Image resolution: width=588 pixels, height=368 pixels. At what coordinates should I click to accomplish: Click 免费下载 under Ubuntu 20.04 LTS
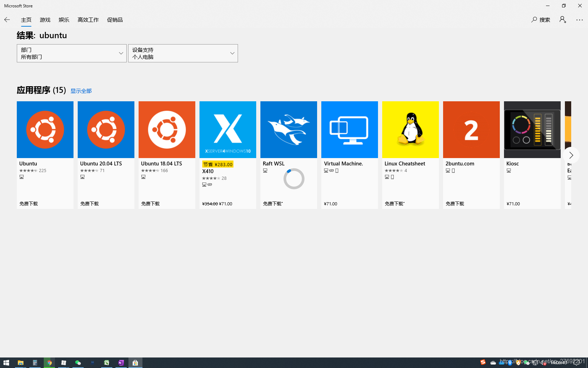(x=90, y=204)
